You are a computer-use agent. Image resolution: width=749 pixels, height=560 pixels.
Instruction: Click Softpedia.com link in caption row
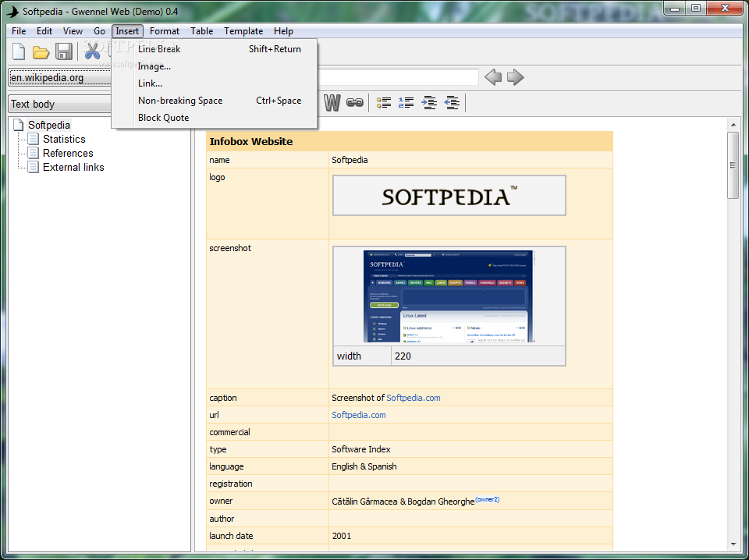(x=414, y=398)
